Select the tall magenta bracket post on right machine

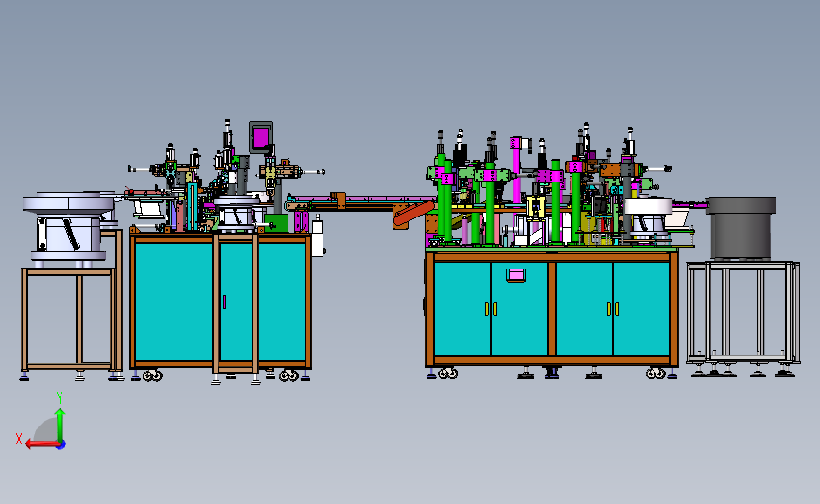click(x=516, y=170)
